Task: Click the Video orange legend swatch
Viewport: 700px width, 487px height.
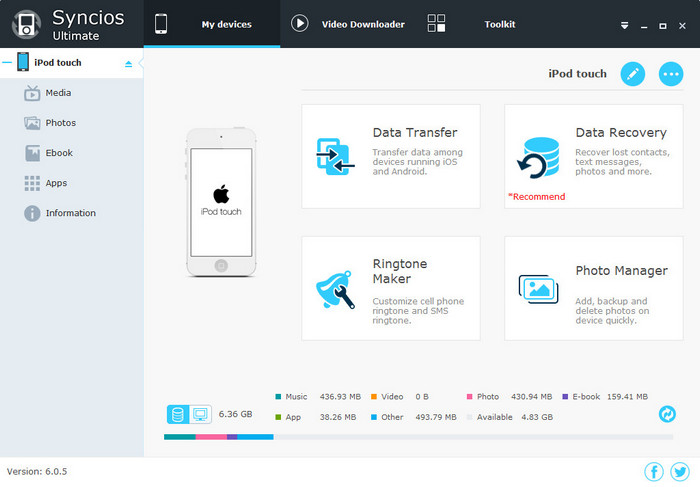Action: tap(374, 396)
